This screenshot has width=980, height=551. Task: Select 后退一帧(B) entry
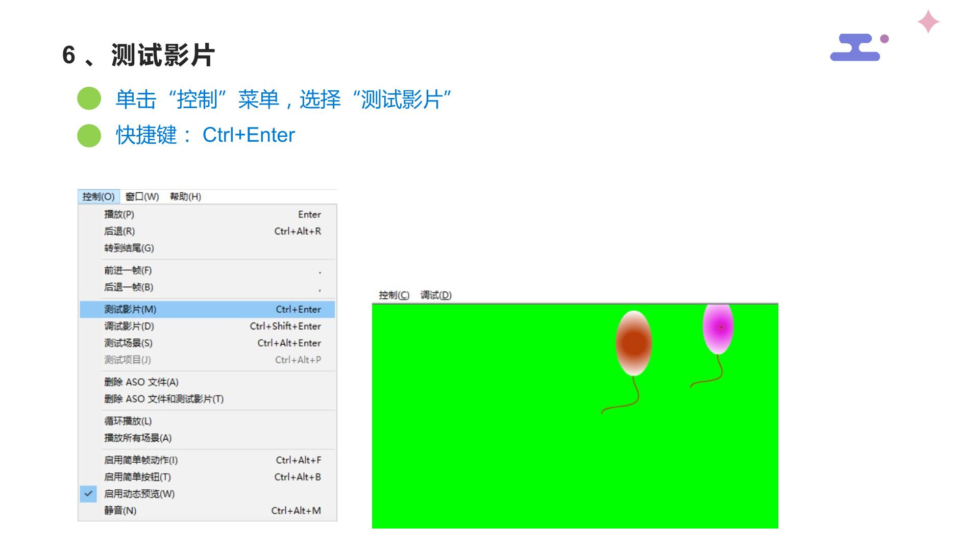207,287
